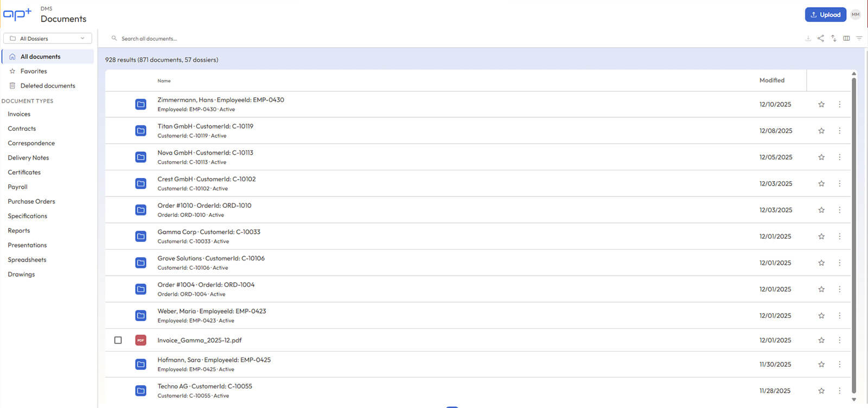This screenshot has height=408, width=868.
Task: Sort by the Modified column header
Action: (772, 80)
